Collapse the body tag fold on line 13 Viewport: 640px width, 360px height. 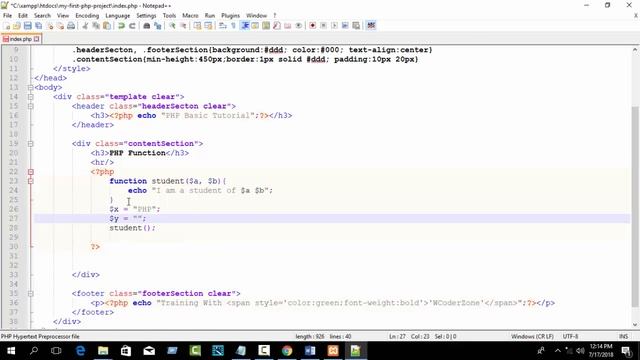pos(31,87)
